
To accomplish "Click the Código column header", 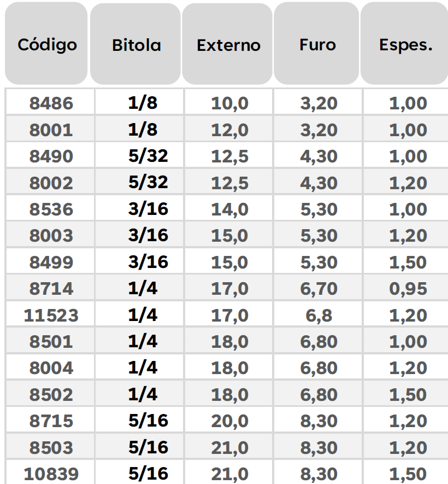I will 46,44.
